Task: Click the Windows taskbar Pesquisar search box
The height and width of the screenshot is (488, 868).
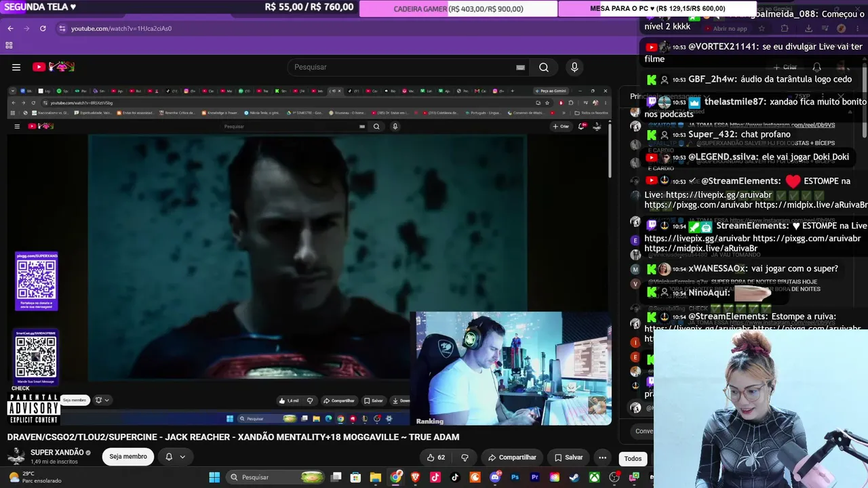Action: click(x=275, y=477)
